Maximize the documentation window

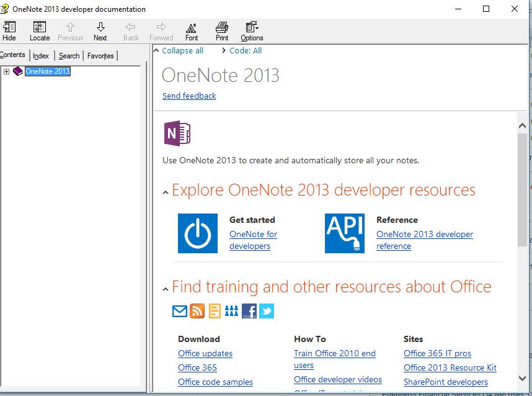(486, 9)
